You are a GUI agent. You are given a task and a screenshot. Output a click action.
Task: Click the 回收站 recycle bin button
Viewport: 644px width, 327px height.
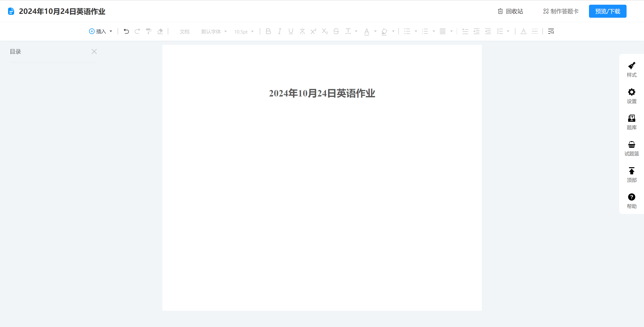point(510,11)
